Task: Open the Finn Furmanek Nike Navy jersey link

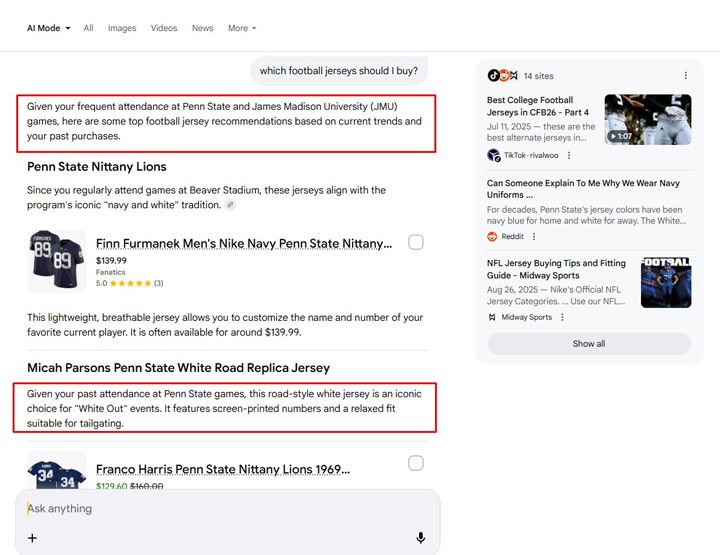Action: (x=243, y=243)
